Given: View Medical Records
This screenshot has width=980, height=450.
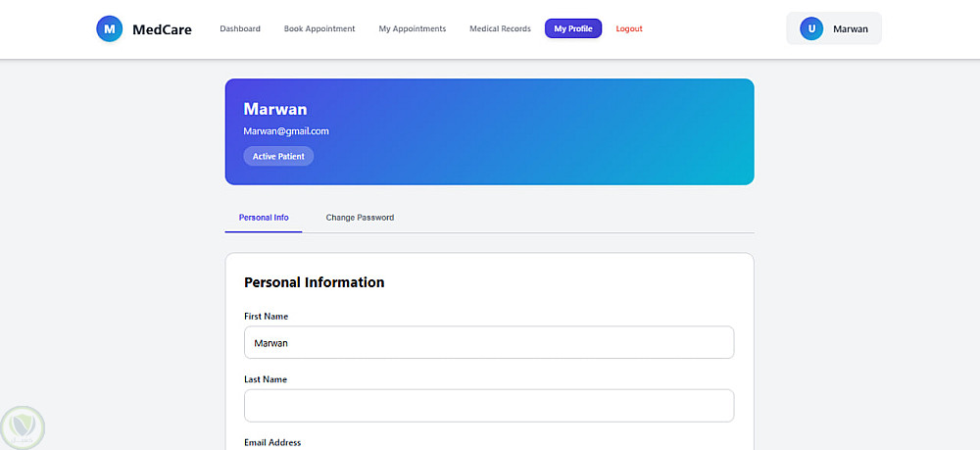Looking at the screenshot, I should [x=500, y=28].
